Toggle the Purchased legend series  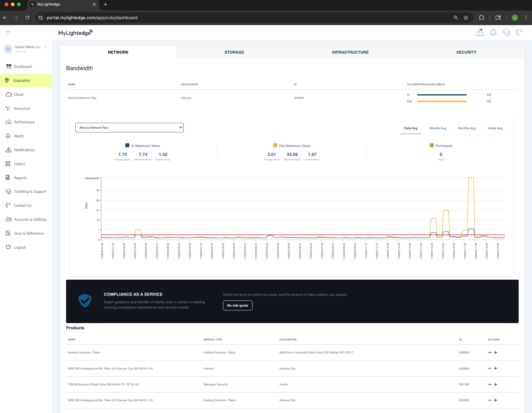pos(441,146)
